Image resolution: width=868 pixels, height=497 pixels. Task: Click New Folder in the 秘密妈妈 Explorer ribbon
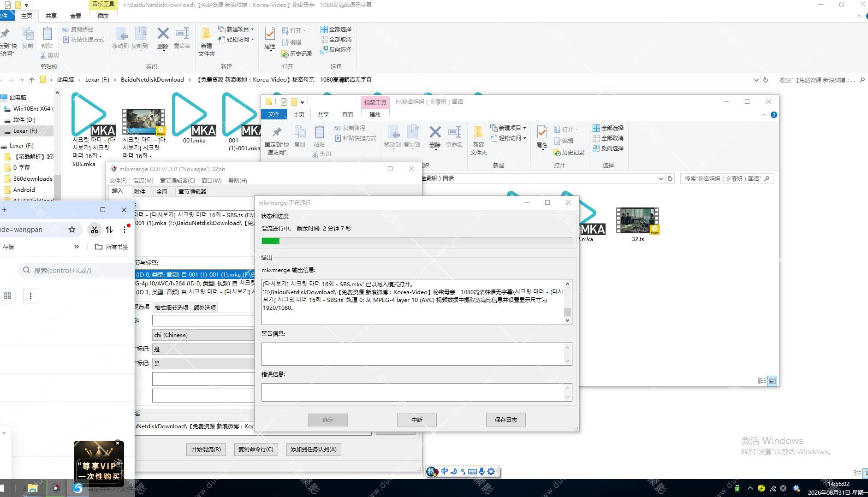[x=478, y=141]
